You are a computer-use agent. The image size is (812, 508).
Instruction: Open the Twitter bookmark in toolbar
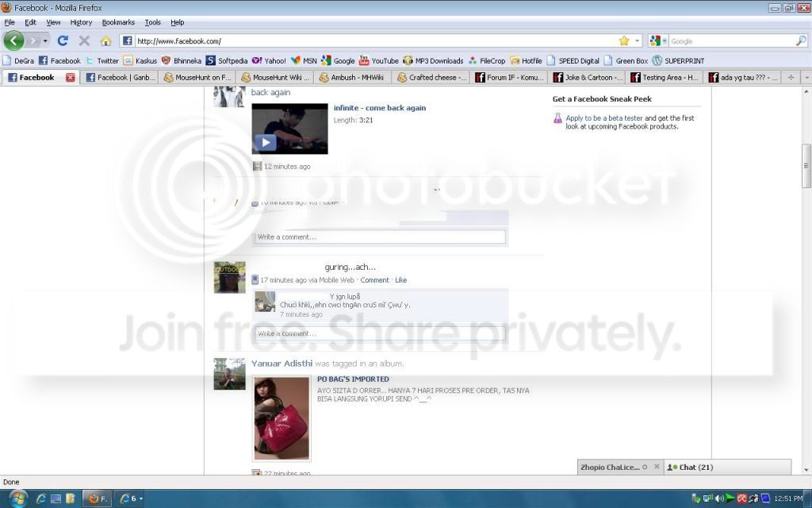[x=102, y=60]
